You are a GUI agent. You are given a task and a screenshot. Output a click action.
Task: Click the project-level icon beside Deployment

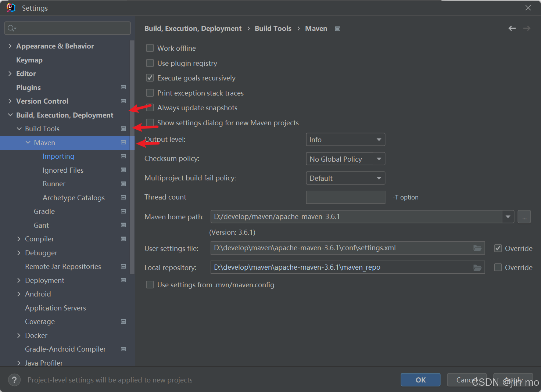[x=123, y=280]
